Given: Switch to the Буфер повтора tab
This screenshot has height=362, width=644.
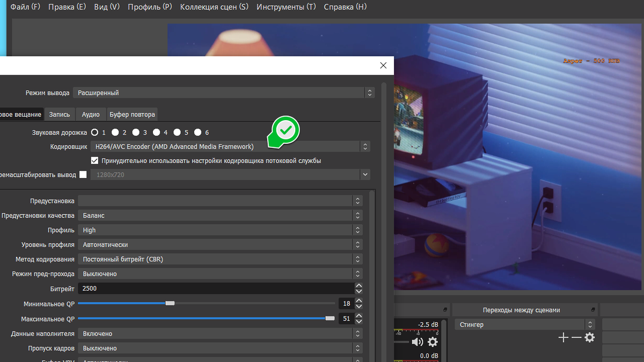Looking at the screenshot, I should (x=132, y=114).
